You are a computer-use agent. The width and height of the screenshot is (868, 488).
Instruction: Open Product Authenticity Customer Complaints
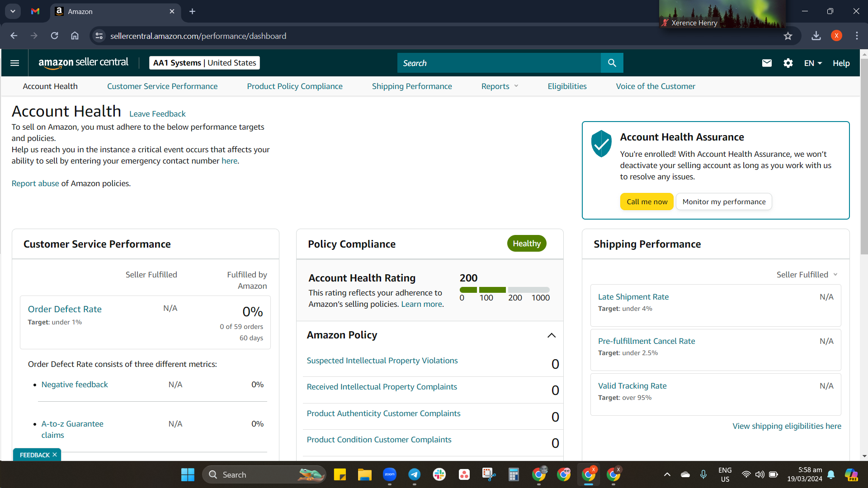pyautogui.click(x=383, y=413)
